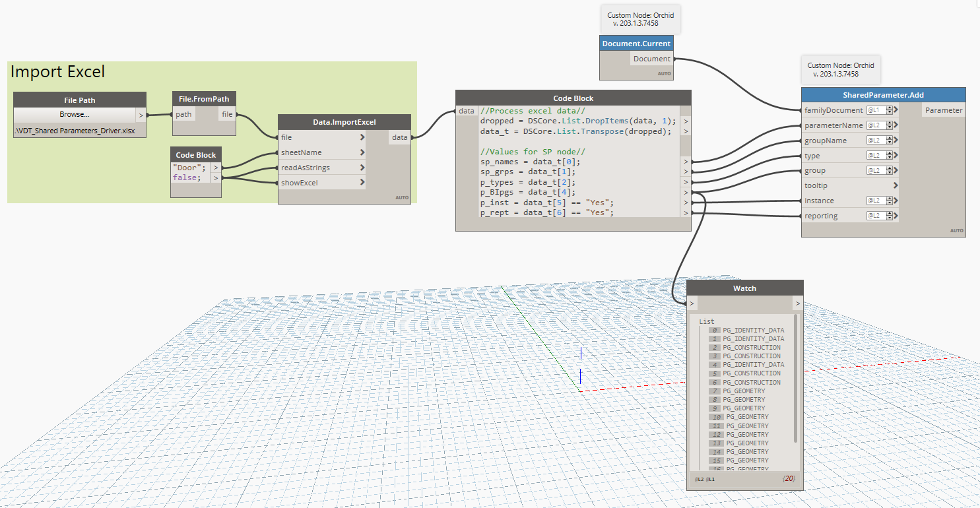The height and width of the screenshot is (508, 980).
Task: Toggle lacing via AUTO label on Data.ImportExcel
Action: (x=401, y=197)
